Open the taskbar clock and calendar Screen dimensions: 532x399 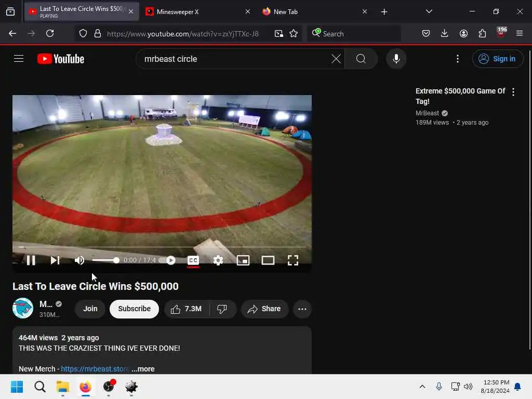coord(495,387)
